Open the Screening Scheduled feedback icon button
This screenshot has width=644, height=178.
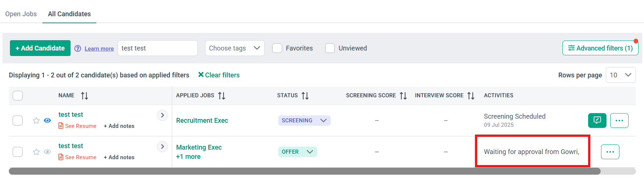point(597,121)
